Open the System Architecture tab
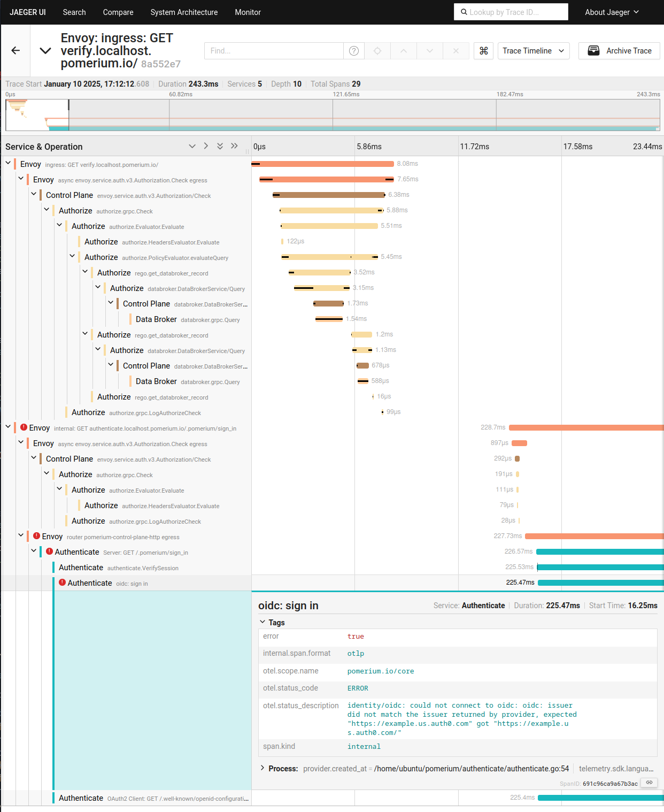Screen dimensions: 664x812 [184, 12]
